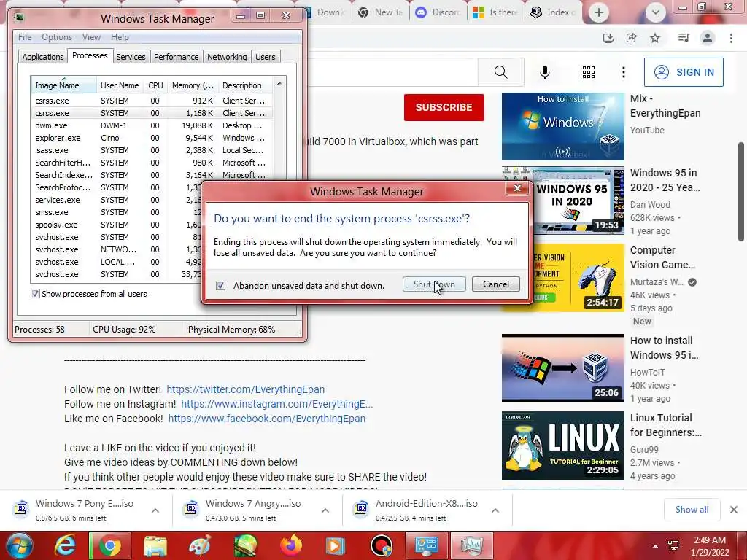
Task: Open Linux Tutorial for Beginners thumbnail
Action: [x=562, y=446]
